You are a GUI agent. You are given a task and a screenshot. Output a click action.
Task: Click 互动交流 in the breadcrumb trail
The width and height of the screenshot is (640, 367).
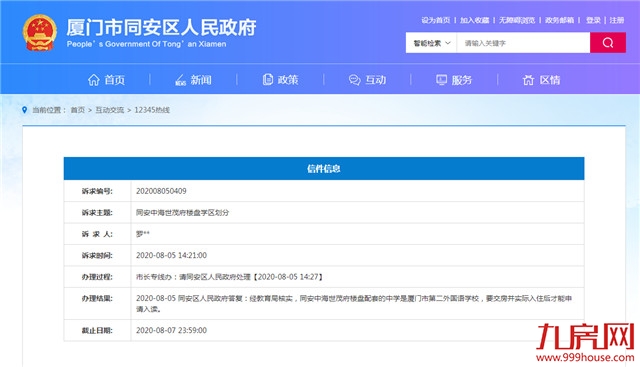[109, 110]
